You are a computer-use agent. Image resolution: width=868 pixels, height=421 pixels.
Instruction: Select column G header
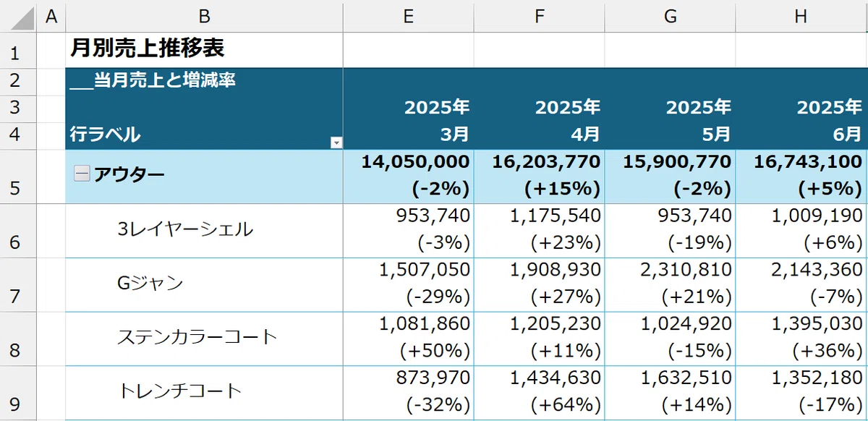[671, 17]
